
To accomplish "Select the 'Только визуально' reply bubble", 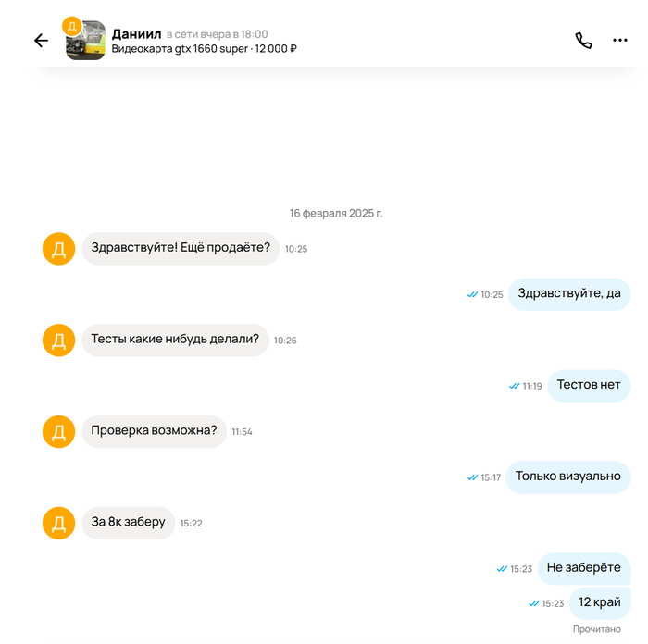I will point(567,477).
